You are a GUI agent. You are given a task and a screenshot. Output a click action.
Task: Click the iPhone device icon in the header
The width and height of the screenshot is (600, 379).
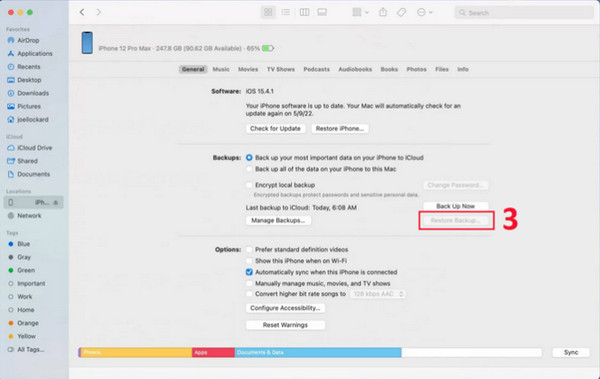coord(87,42)
